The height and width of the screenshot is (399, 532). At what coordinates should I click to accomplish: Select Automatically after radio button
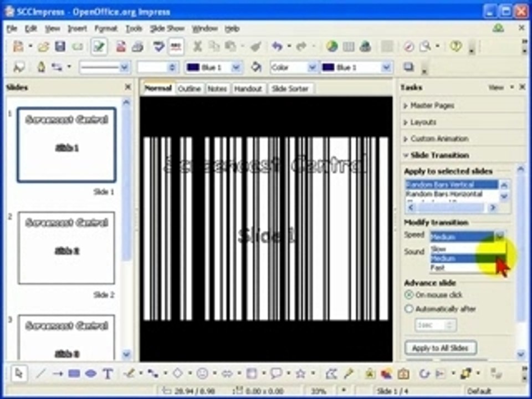(x=409, y=309)
